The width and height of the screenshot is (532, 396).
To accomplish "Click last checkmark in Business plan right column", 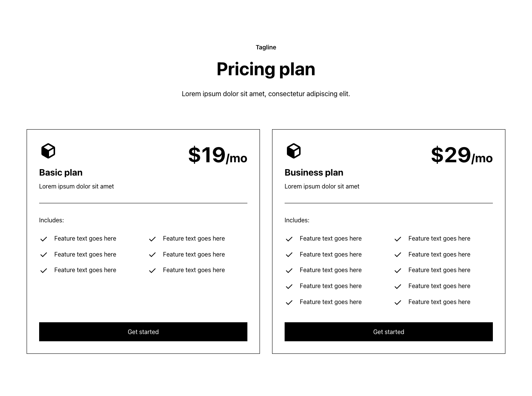I will pos(398,303).
